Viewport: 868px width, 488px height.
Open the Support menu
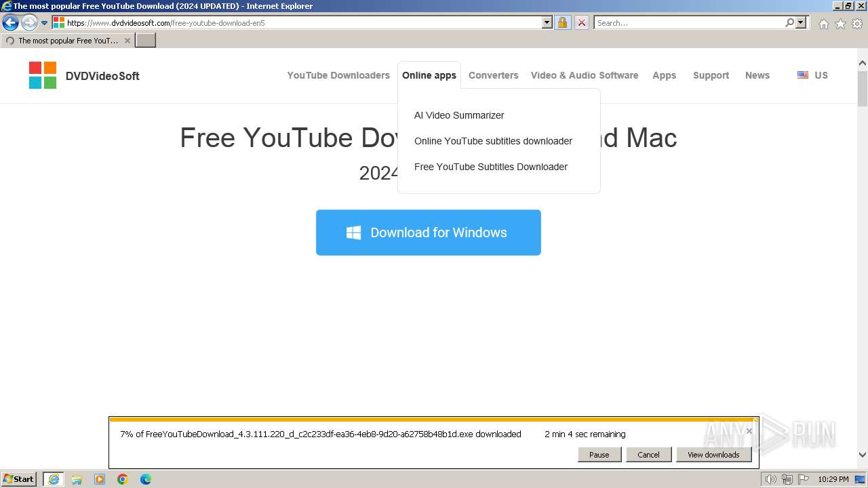pyautogui.click(x=711, y=75)
